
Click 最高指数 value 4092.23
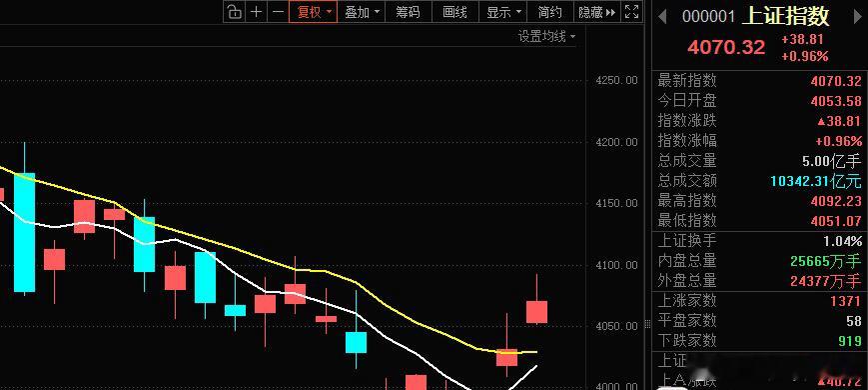[x=836, y=201]
